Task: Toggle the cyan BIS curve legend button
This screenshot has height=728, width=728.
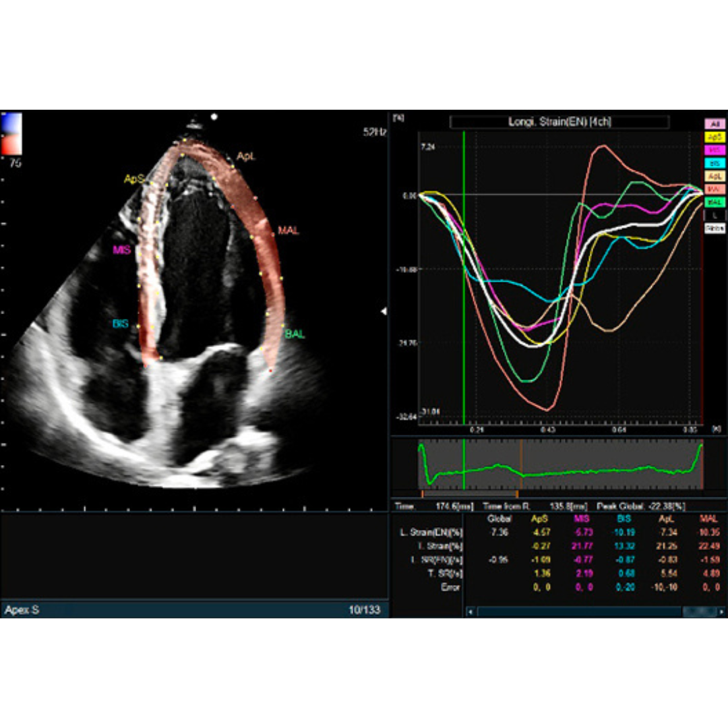Action: (715, 162)
